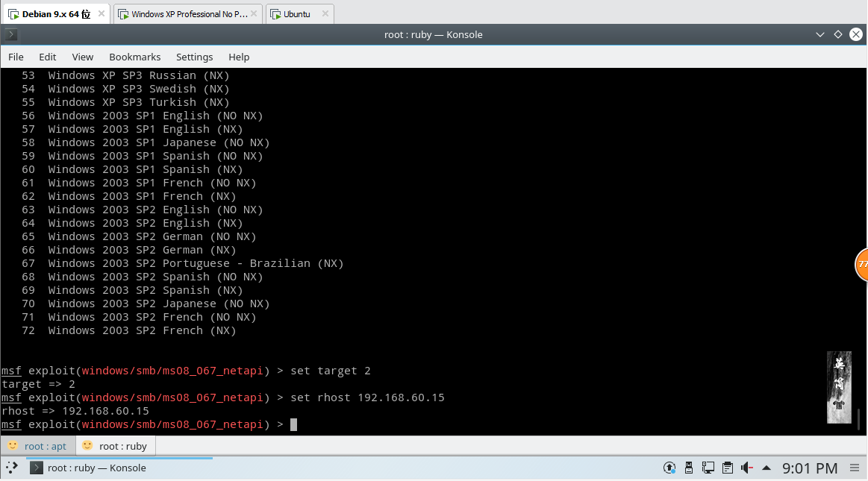Image resolution: width=868 pixels, height=481 pixels.
Task: Close the Debian 9.x 64 VM tab
Action: pyautogui.click(x=102, y=14)
